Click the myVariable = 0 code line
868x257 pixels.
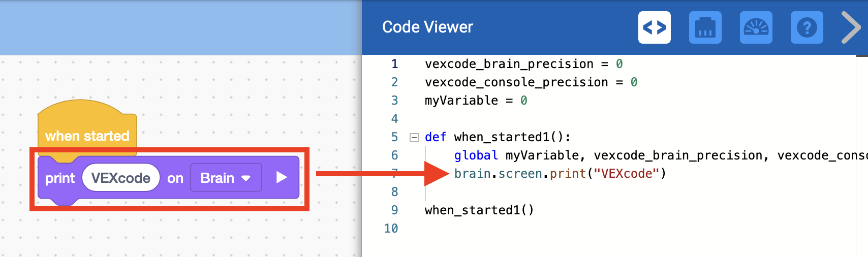(476, 101)
